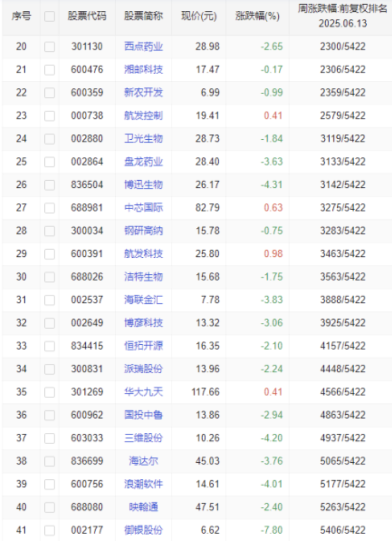
Task: Select ranking cell 4157/5422
Action: point(343,346)
